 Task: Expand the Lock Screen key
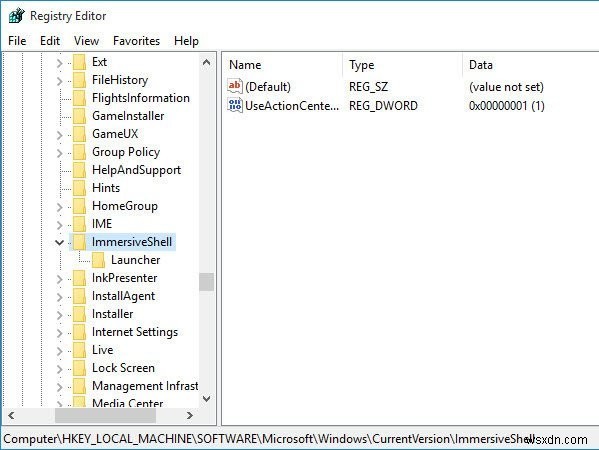59,368
